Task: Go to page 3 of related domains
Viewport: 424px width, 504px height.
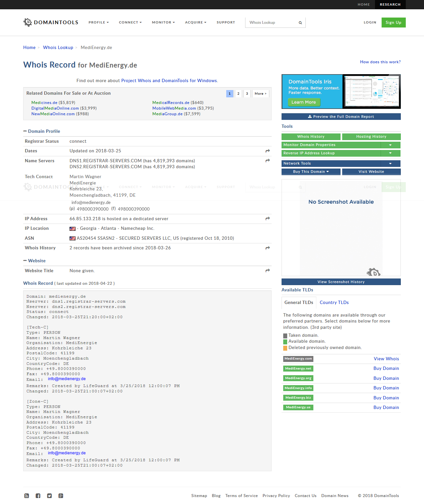Action: [247, 94]
